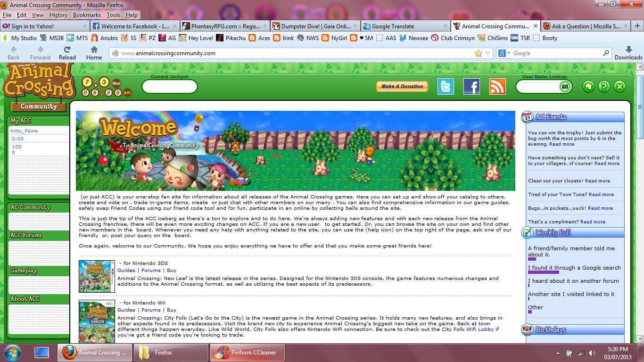This screenshot has height=362, width=644.
Task: Switch to the Sign in to Yahoo! tab
Action: pyautogui.click(x=44, y=26)
